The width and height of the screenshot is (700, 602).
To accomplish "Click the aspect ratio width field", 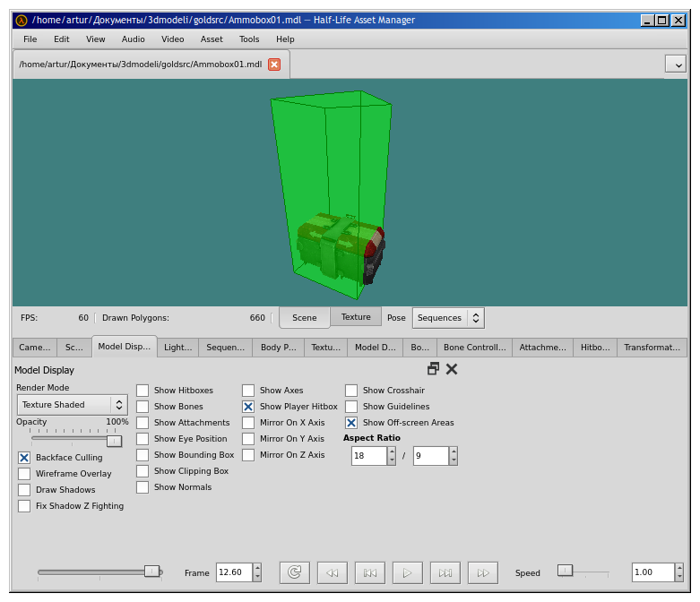I will (369, 456).
